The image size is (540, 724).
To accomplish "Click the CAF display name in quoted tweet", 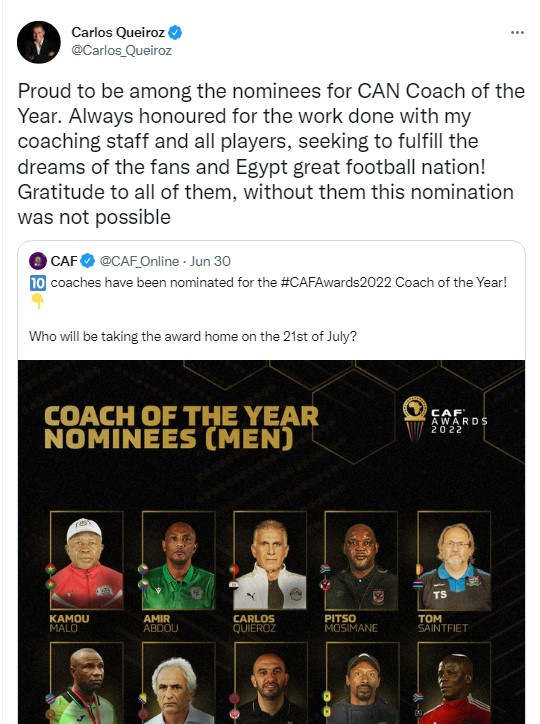I will [x=64, y=261].
